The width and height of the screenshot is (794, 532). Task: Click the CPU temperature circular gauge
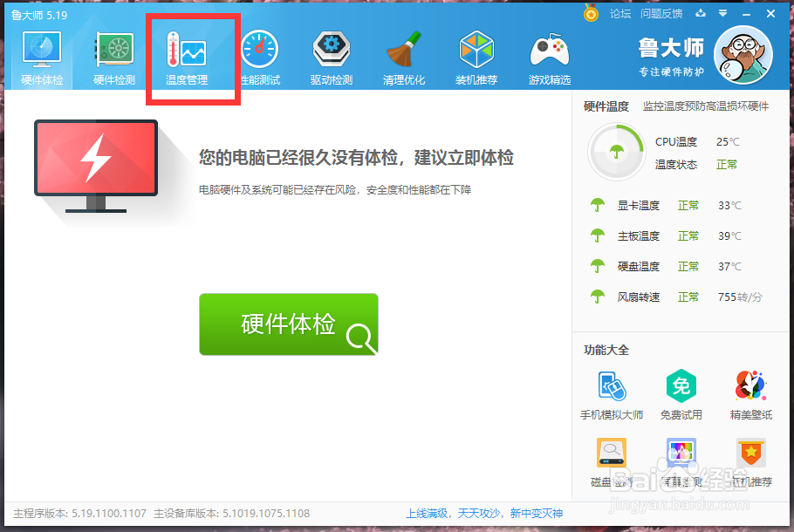(616, 152)
